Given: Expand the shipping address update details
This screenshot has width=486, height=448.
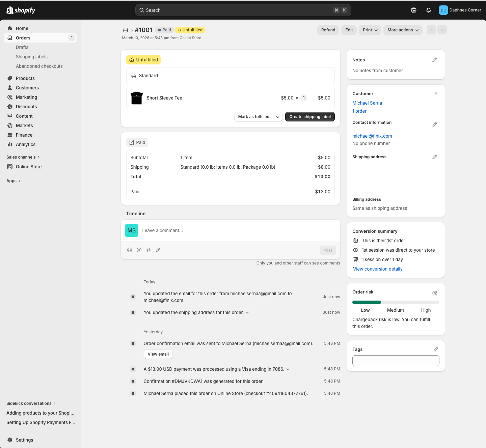Looking at the screenshot, I should point(247,312).
